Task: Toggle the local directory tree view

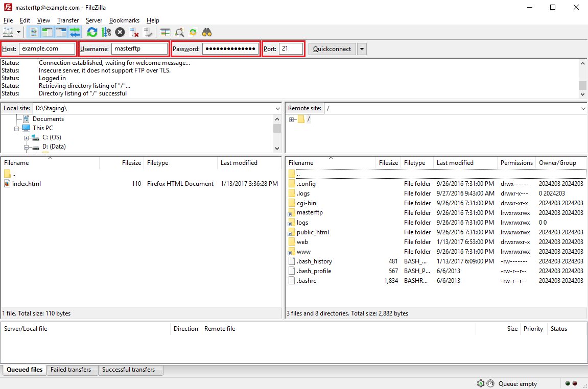Action: pyautogui.click(x=46, y=32)
